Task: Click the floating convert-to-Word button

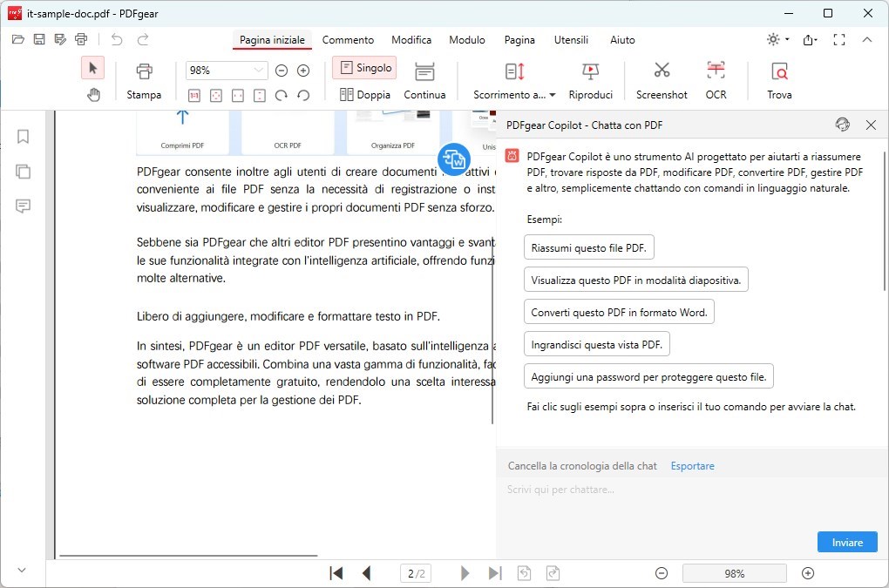Action: 454,159
